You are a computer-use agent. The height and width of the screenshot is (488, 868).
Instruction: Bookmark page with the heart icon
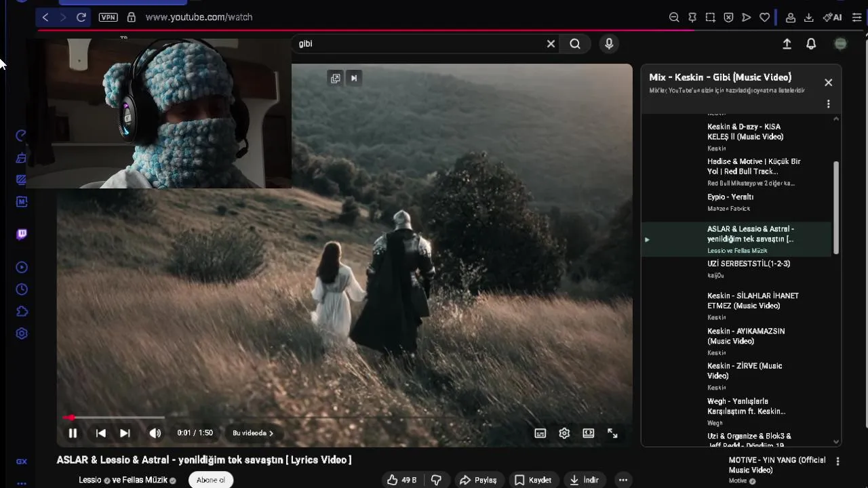tap(764, 18)
